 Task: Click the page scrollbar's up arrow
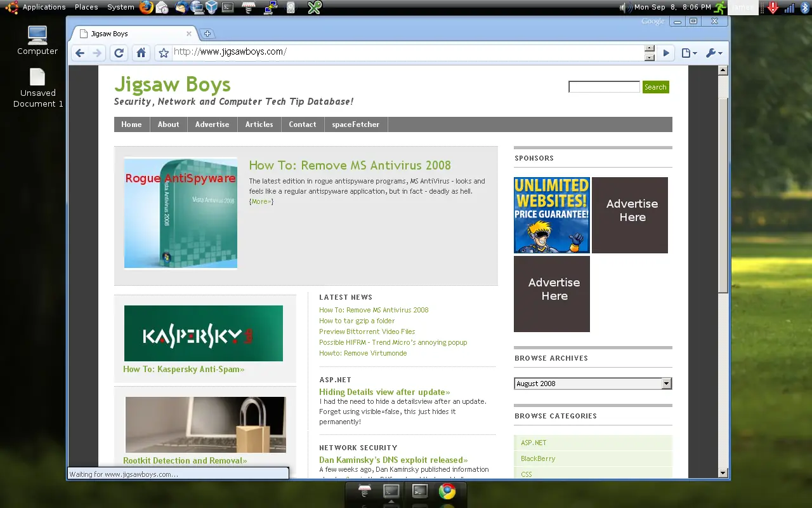[x=723, y=70]
